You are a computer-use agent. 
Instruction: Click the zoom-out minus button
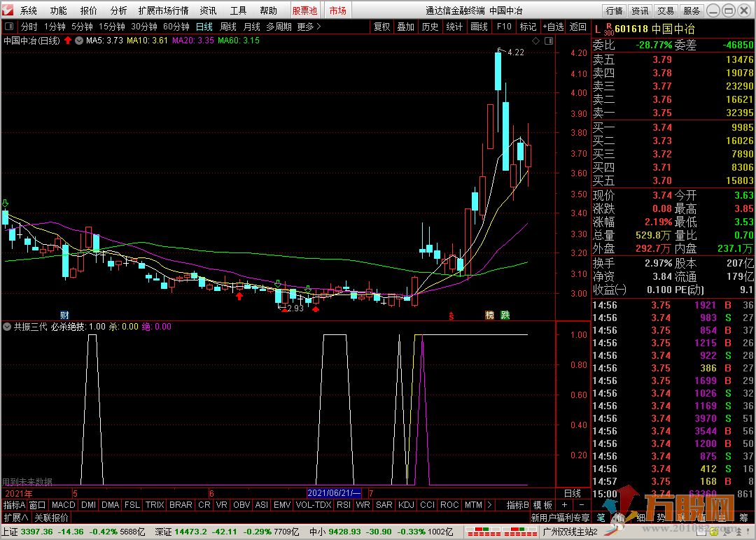(x=582, y=505)
